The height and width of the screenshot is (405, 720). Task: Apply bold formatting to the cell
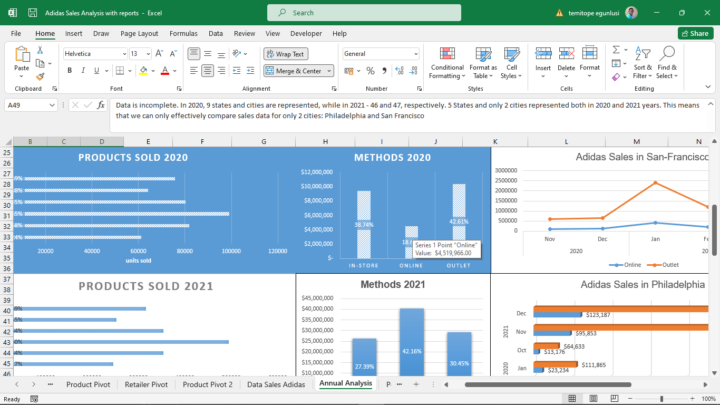click(x=68, y=71)
